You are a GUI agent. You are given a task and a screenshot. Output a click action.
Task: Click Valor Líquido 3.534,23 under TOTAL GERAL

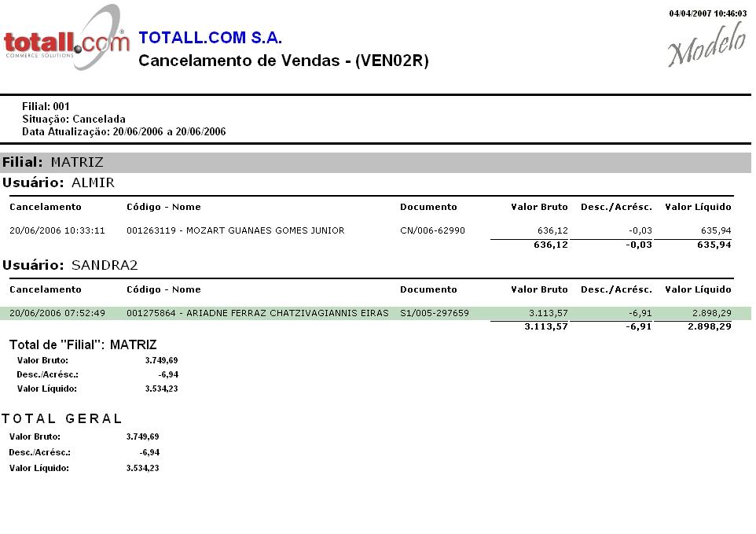[143, 468]
